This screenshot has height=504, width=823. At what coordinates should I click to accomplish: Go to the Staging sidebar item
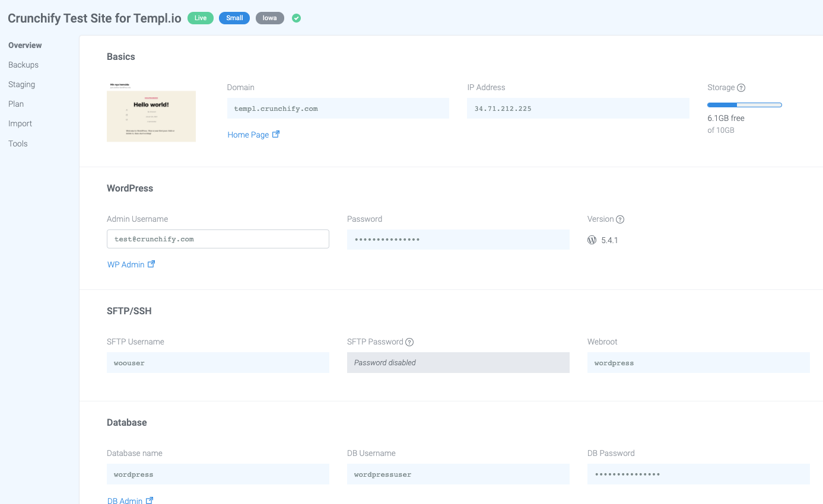[x=21, y=84]
